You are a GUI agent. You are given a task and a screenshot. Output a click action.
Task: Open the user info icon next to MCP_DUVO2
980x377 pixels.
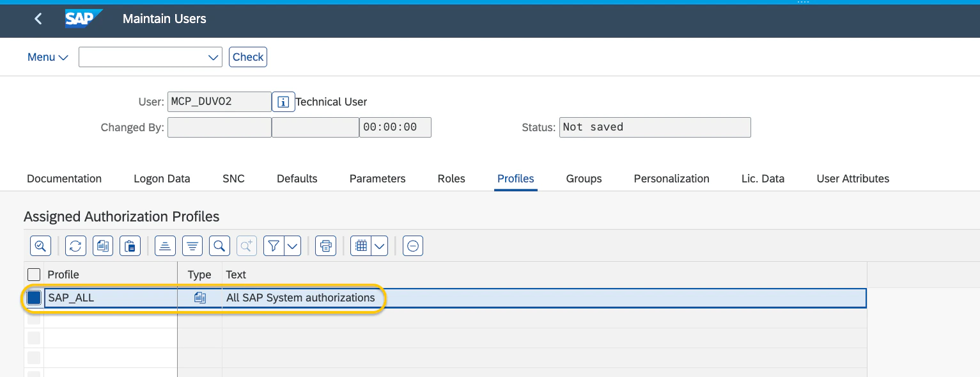tap(283, 102)
